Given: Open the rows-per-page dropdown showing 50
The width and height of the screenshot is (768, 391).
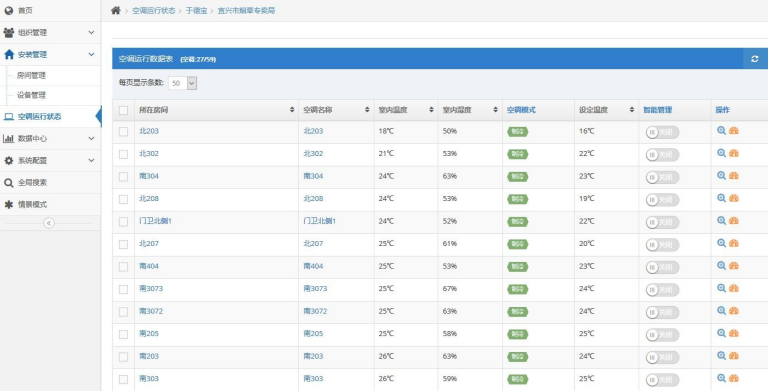Looking at the screenshot, I should pyautogui.click(x=183, y=83).
